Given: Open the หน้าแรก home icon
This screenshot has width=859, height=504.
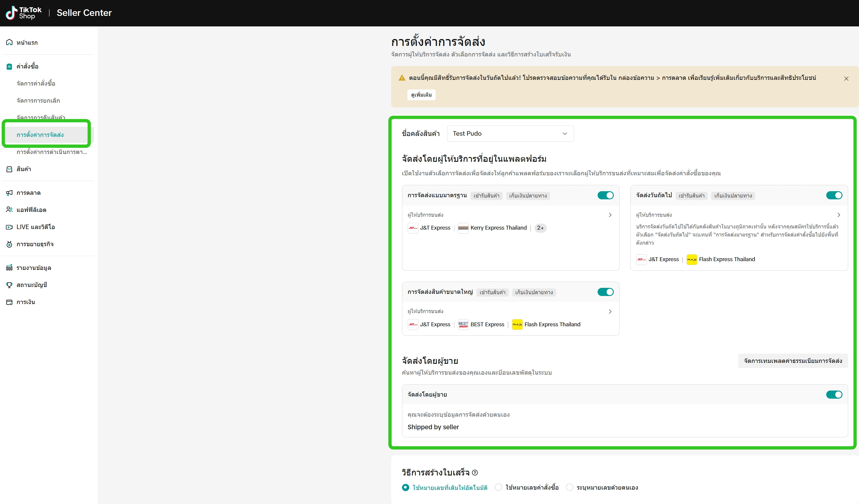Looking at the screenshot, I should tap(9, 42).
